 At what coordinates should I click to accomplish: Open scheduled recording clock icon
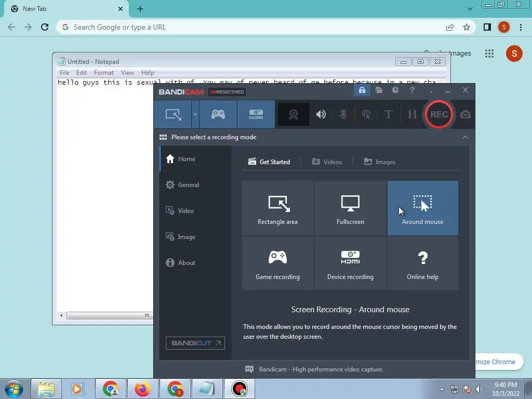click(x=395, y=90)
